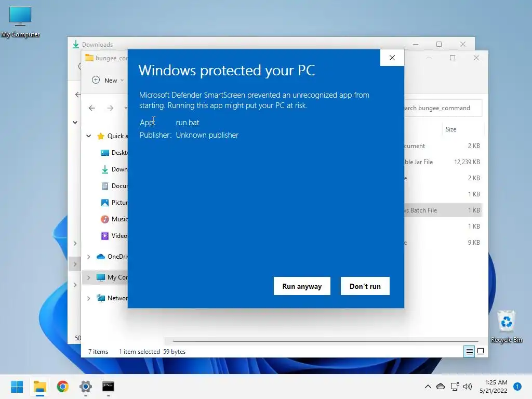Open Pictures in navigation pane
532x399 pixels.
[114, 203]
